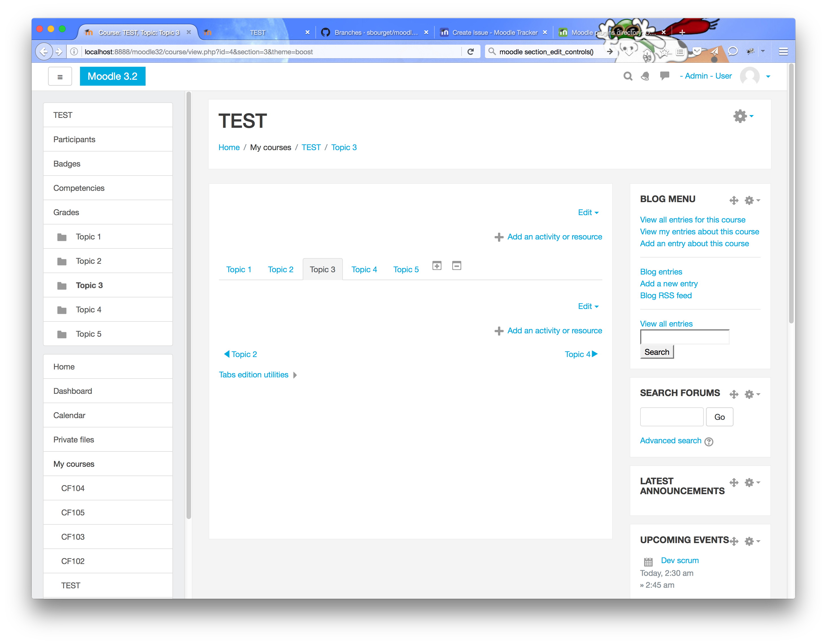Open the user menu dropdown arrow
827x644 pixels.
click(768, 77)
